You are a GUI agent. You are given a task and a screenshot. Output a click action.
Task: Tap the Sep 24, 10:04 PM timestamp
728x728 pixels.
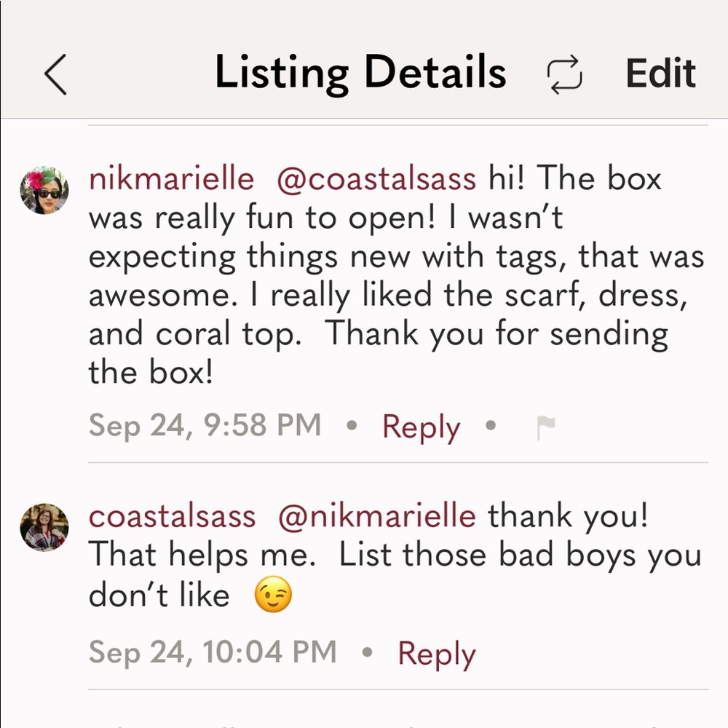pos(211,653)
